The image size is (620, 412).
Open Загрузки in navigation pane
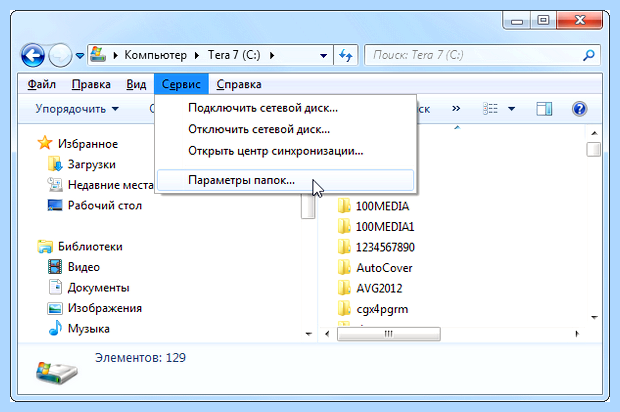92,164
